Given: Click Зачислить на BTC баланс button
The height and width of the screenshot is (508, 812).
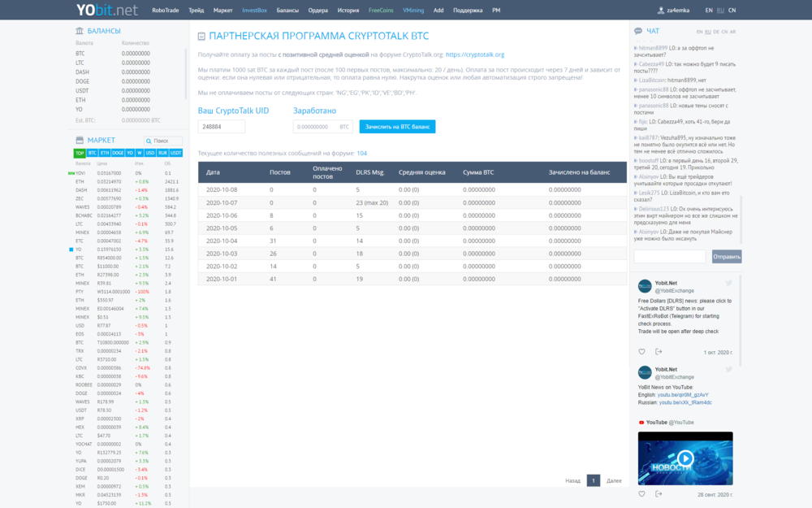Looking at the screenshot, I should click(397, 127).
